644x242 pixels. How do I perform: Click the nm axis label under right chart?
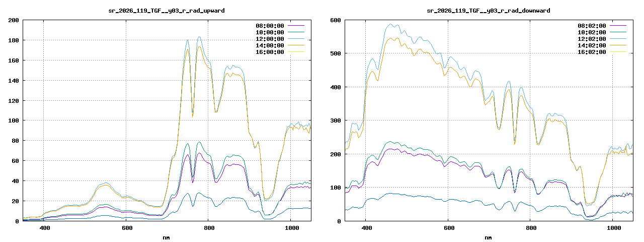488,237
